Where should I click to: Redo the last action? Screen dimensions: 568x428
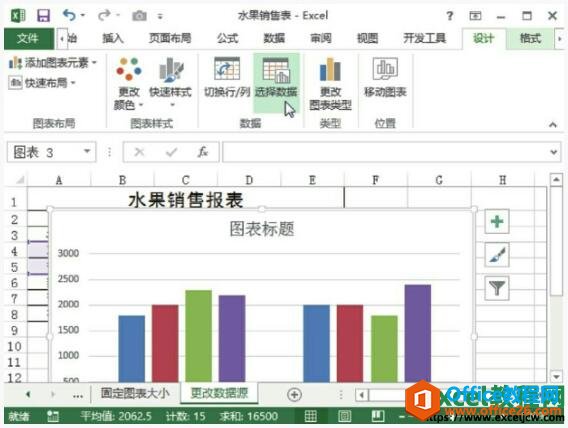(104, 16)
